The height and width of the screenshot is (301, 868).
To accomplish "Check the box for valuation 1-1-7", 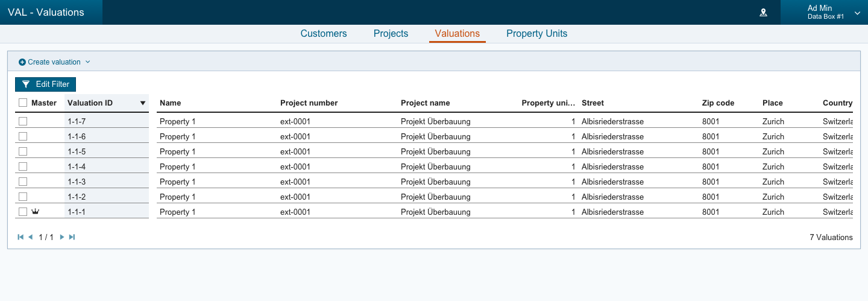I will pyautogui.click(x=23, y=121).
